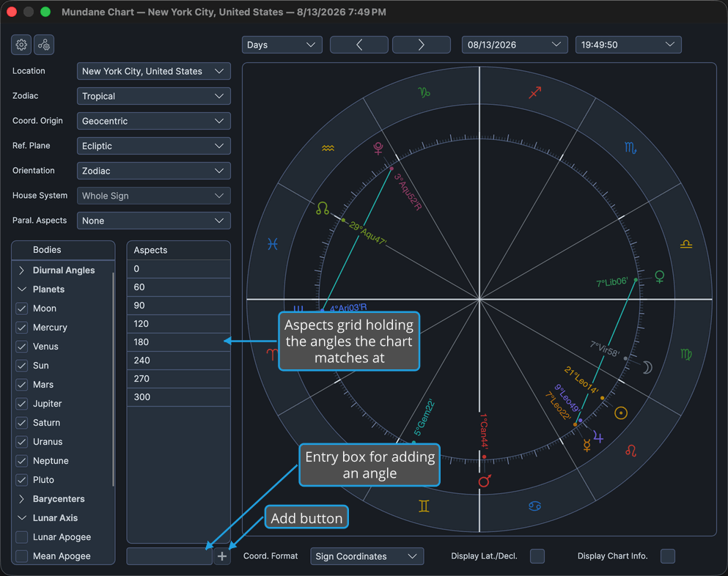Enable the Display Chart Info. checkbox
The image size is (728, 576).
pyautogui.click(x=668, y=556)
